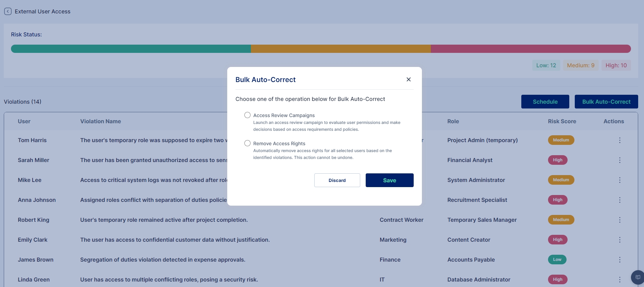The height and width of the screenshot is (287, 644).
Task: Click the High: 10 risk legend badge
Action: [x=616, y=65]
